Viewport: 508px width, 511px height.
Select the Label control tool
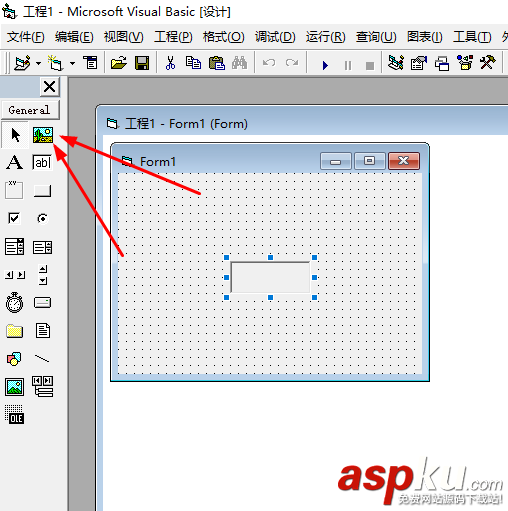pos(14,163)
